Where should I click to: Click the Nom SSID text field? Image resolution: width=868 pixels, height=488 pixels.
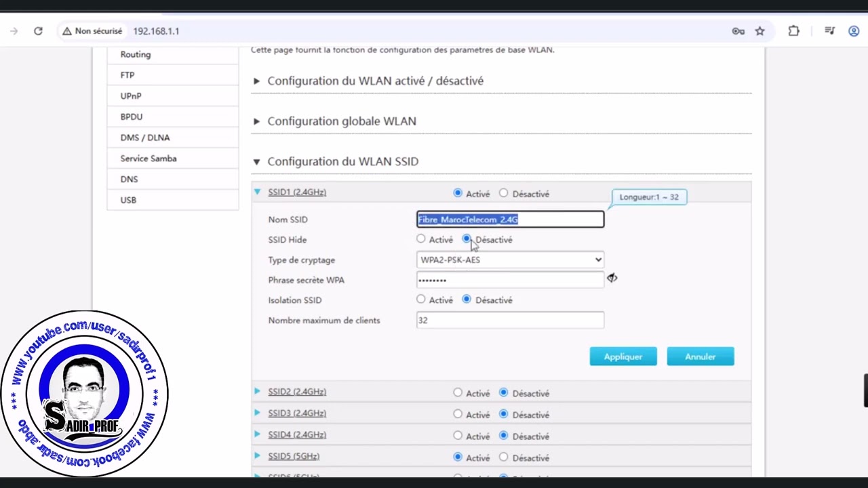510,219
